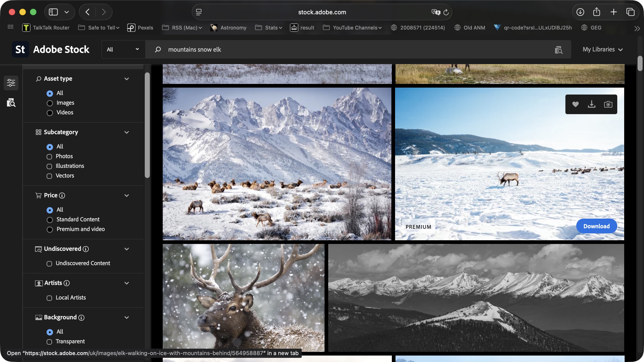Open the bookmarks apps grid icon

[11, 27]
